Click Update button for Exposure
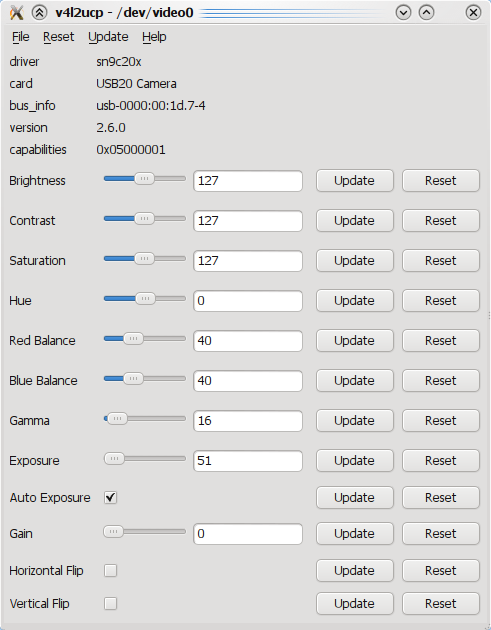 pyautogui.click(x=354, y=460)
